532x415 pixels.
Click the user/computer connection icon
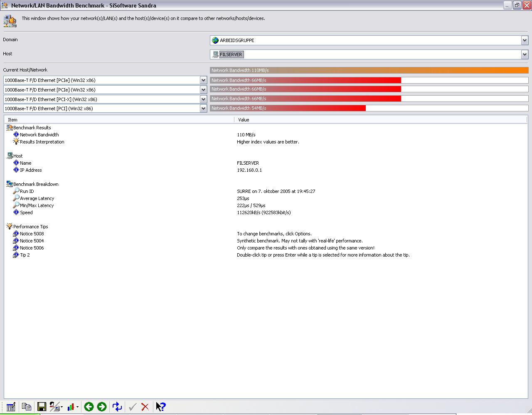point(54,407)
